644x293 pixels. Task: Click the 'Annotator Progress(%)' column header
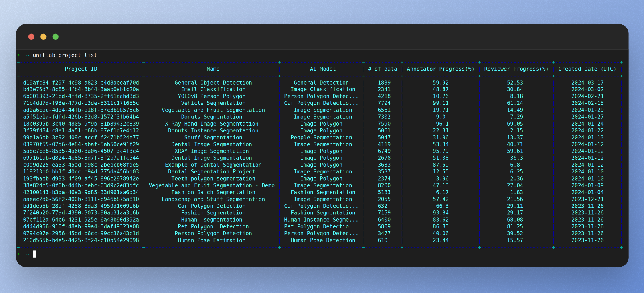tap(441, 69)
